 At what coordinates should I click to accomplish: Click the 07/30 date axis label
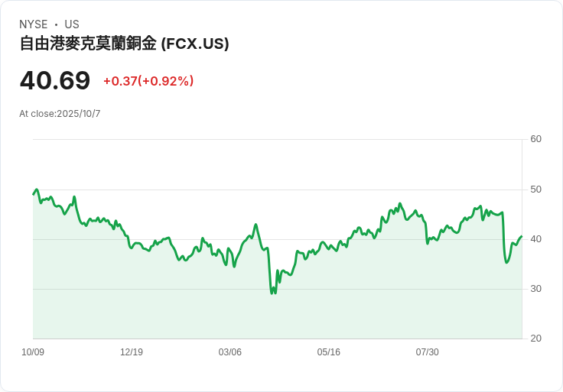(x=428, y=352)
